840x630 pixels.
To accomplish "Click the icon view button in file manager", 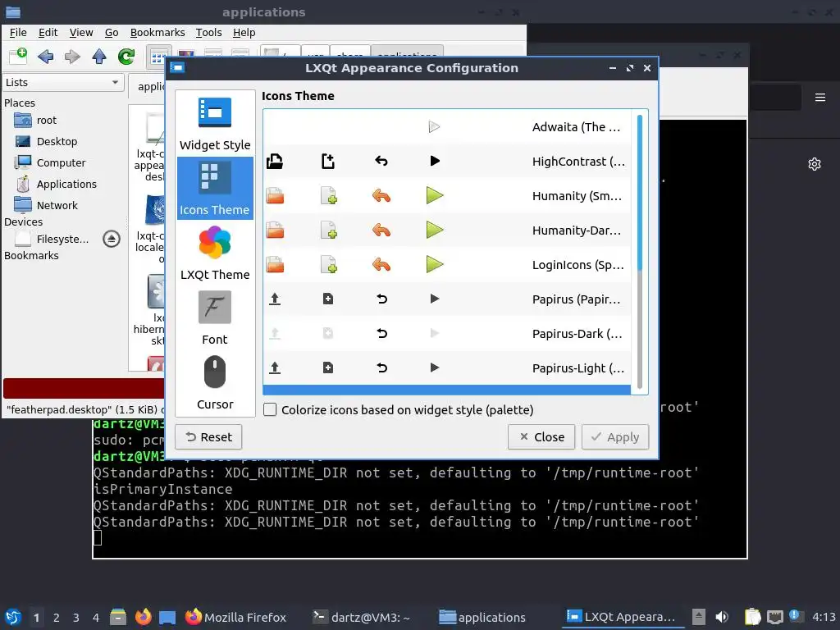I will tap(157, 57).
